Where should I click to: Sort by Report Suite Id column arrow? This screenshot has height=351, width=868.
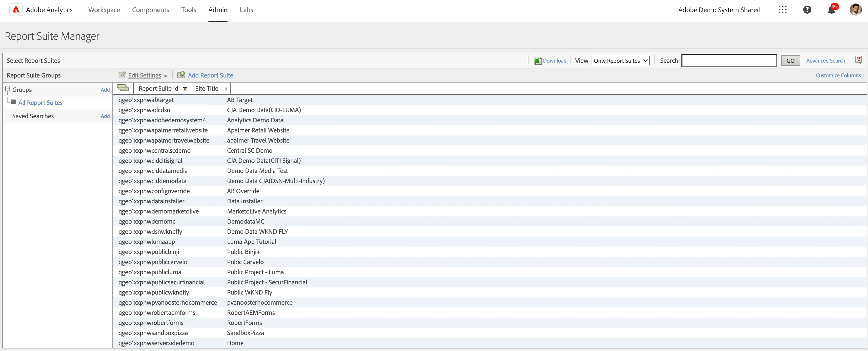(185, 89)
